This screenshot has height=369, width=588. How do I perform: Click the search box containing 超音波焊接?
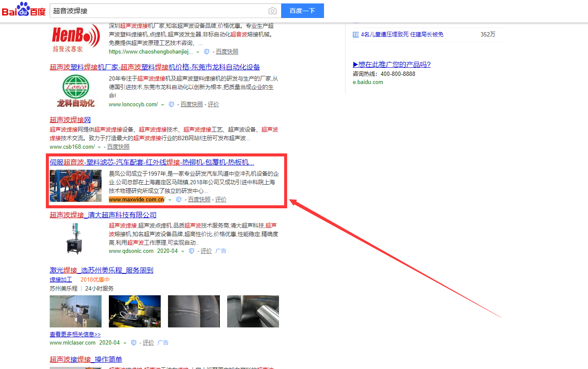(x=159, y=11)
